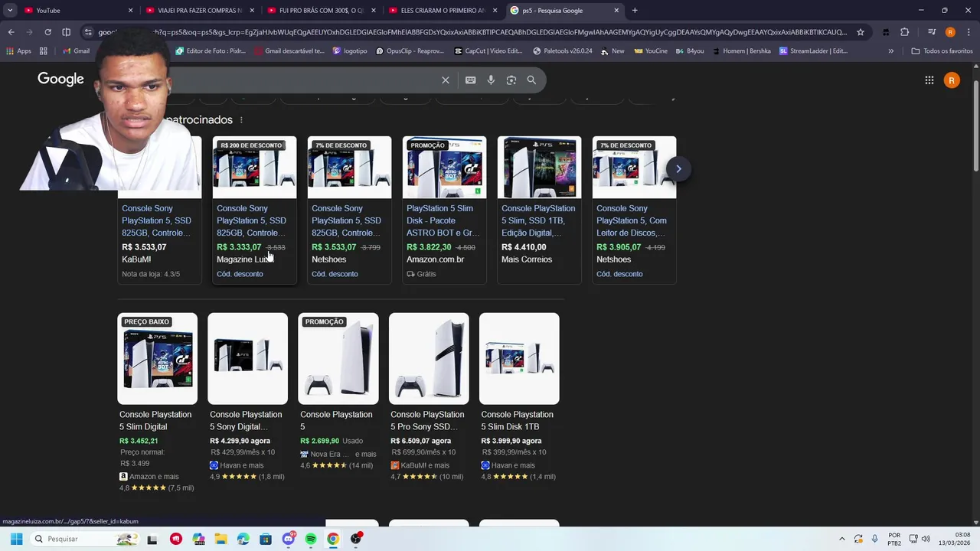Click Console PlayStation 5 Pro Sony SSD image
The image size is (980, 551).
(429, 358)
